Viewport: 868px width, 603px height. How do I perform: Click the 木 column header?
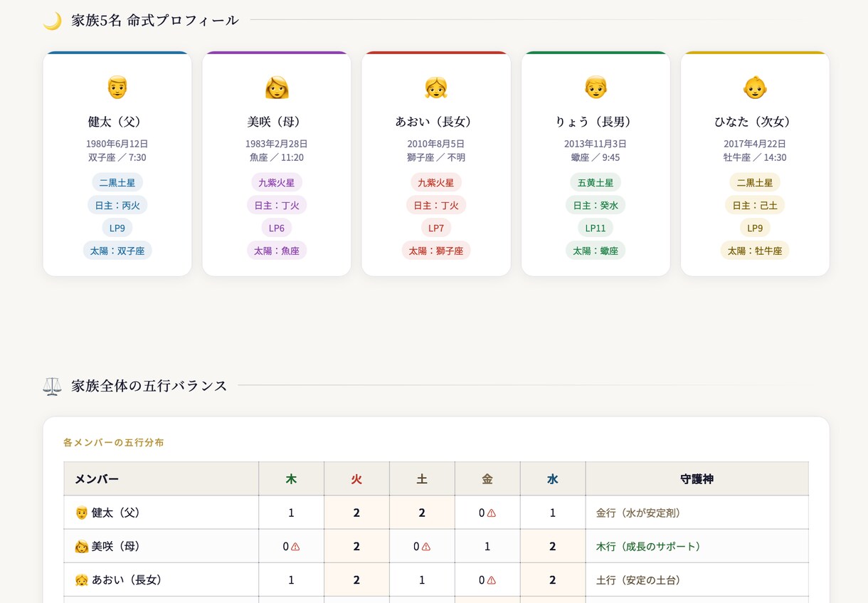tap(291, 479)
